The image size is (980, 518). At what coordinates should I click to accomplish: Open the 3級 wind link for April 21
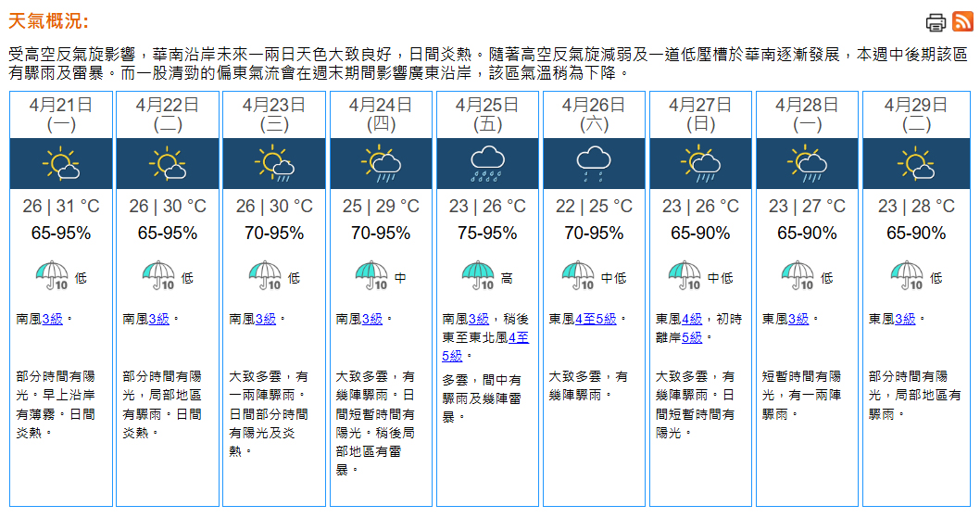click(x=53, y=319)
